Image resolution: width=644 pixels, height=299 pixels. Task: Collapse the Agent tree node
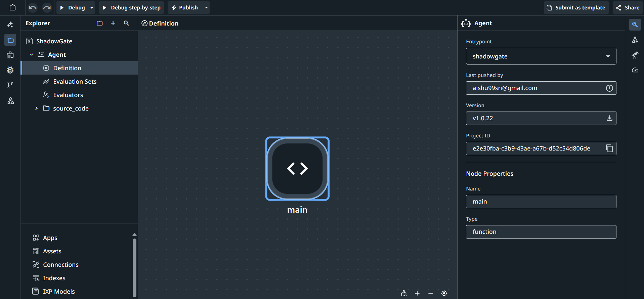click(x=31, y=54)
